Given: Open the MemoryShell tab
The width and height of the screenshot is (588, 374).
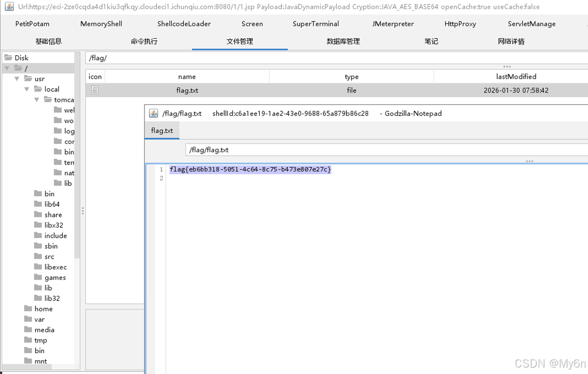Looking at the screenshot, I should 101,23.
